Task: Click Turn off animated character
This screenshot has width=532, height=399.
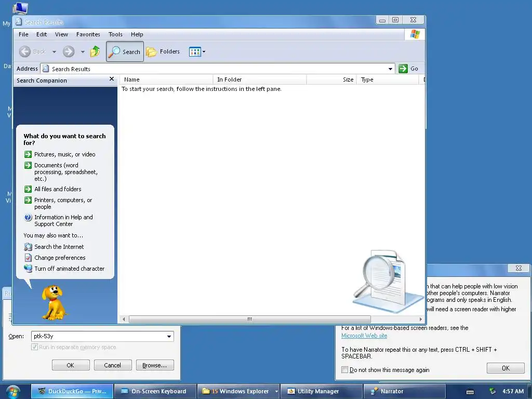Action: click(x=69, y=269)
